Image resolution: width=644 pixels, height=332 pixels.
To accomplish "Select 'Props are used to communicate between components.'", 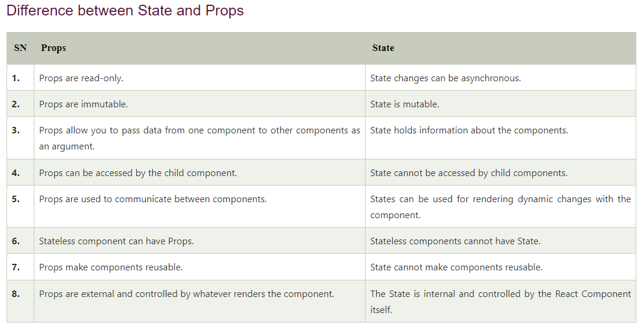I will click(x=153, y=199).
